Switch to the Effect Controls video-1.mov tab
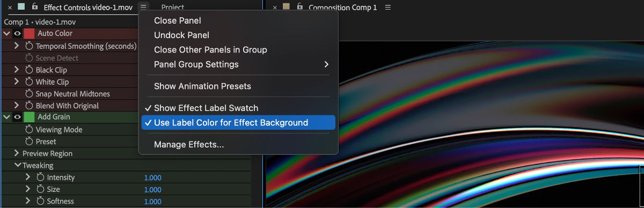The image size is (644, 208). 88,8
